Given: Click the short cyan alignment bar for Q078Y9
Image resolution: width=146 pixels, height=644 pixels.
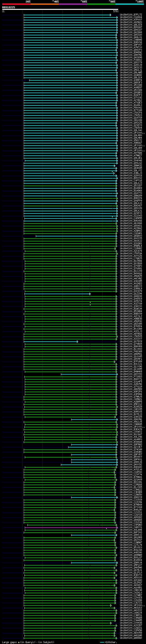Looking at the screenshot, I should [51, 342].
